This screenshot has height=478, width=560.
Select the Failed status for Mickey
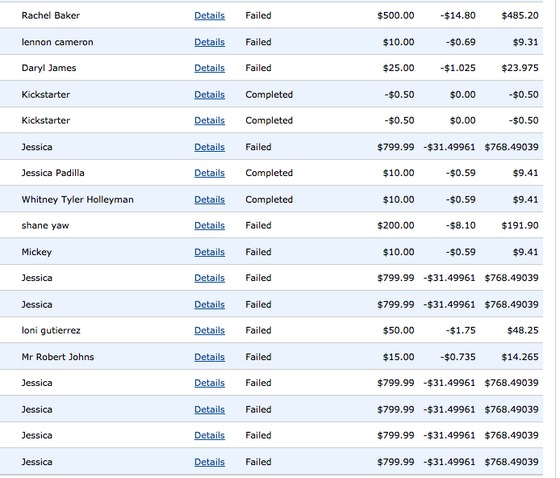click(x=258, y=252)
